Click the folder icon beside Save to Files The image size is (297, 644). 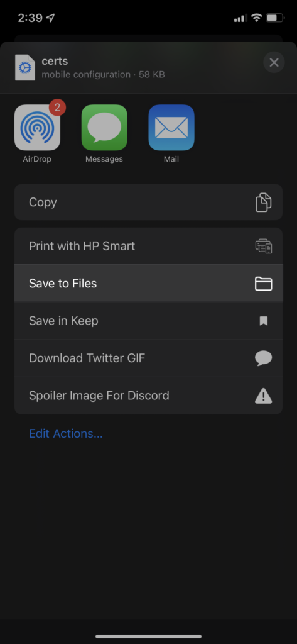pos(263,284)
